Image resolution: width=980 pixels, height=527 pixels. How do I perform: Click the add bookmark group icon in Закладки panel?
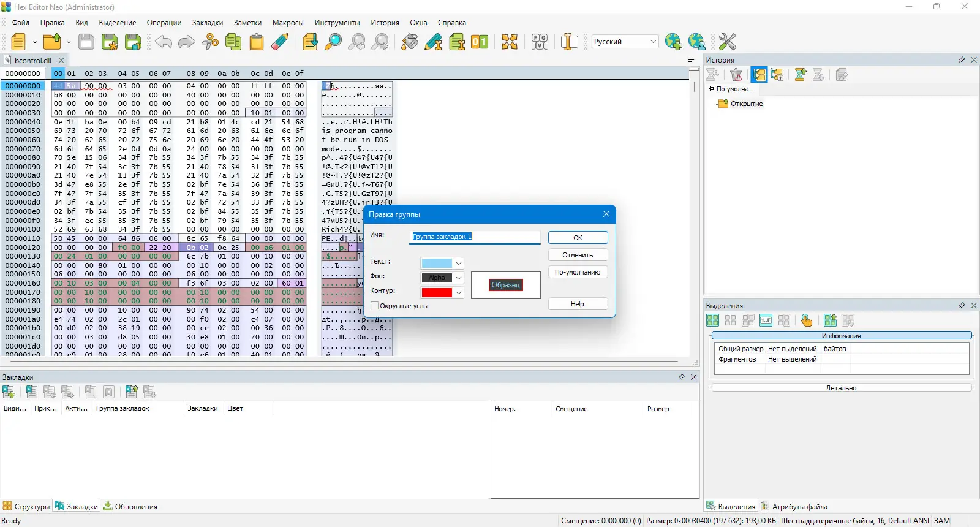pos(9,392)
